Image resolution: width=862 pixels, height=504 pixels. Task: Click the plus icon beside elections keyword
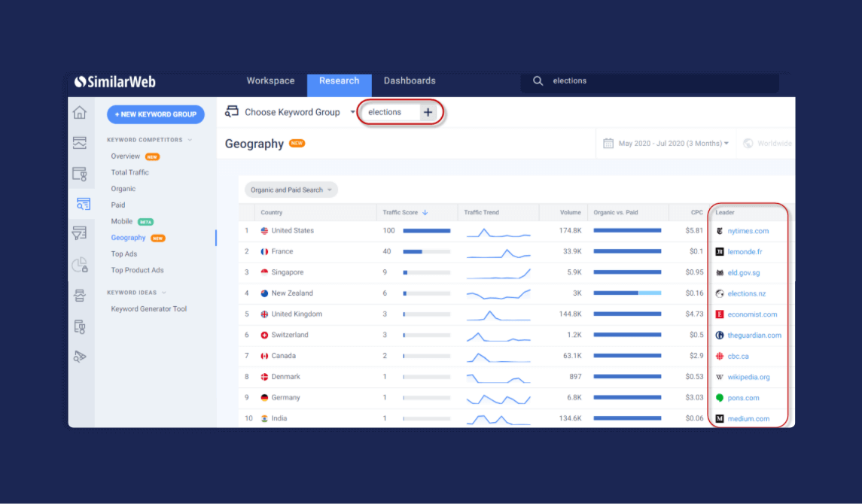428,112
